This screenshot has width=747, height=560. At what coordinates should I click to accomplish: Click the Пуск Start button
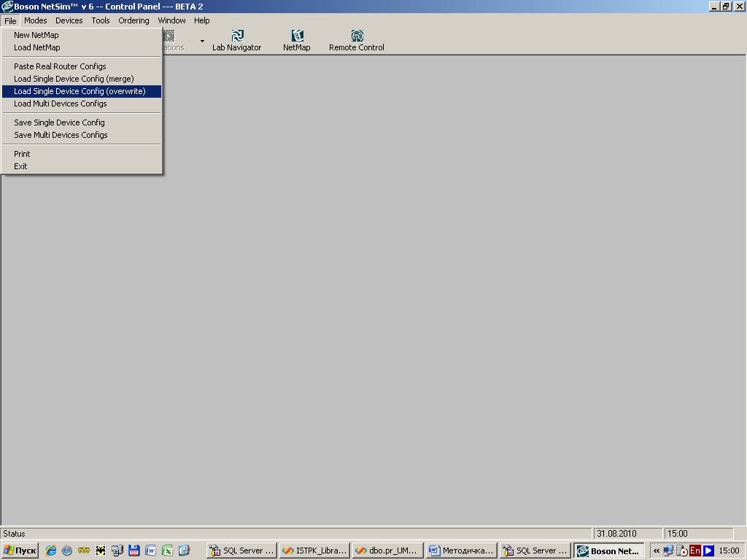point(20,551)
